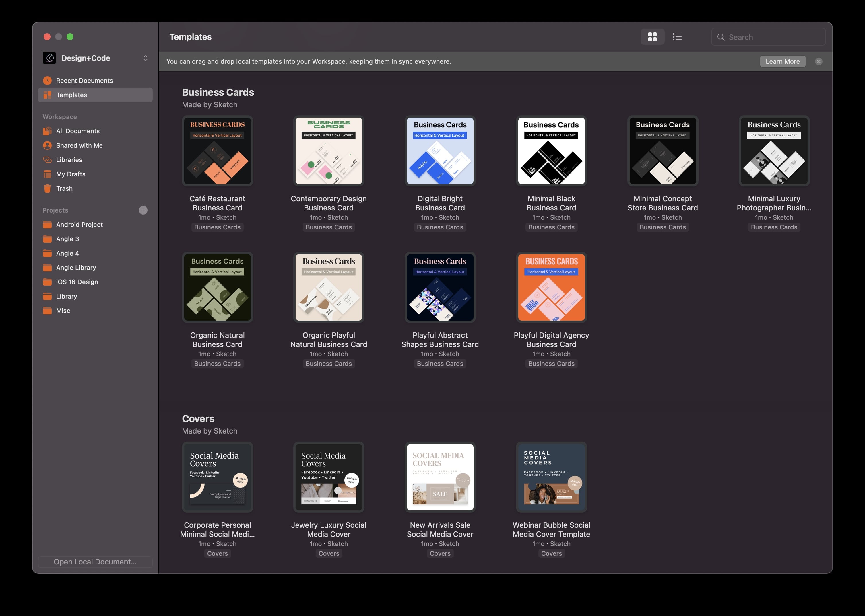Viewport: 865px width, 616px height.
Task: Open the iOS 16 Design project
Action: (77, 282)
